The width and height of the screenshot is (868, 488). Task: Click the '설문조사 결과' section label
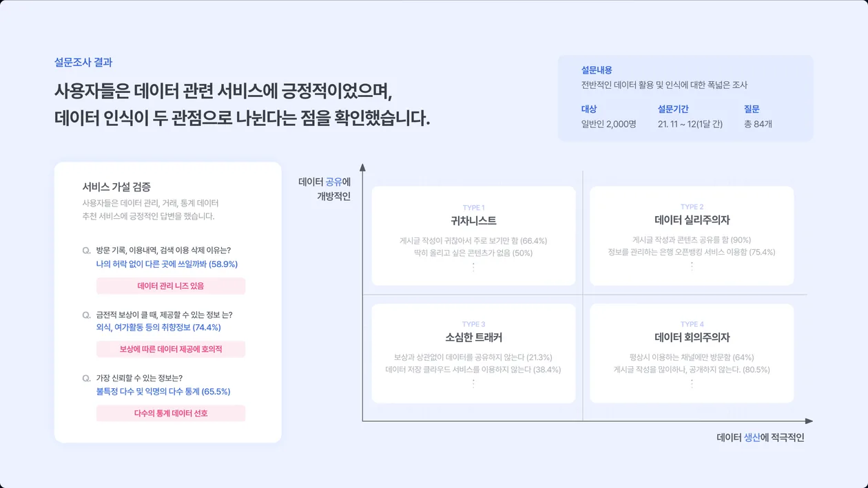point(83,62)
